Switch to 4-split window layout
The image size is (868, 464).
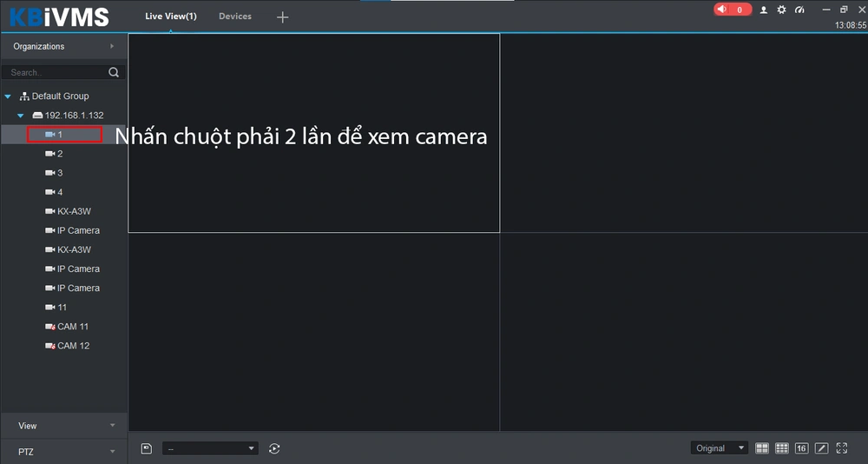click(x=762, y=447)
